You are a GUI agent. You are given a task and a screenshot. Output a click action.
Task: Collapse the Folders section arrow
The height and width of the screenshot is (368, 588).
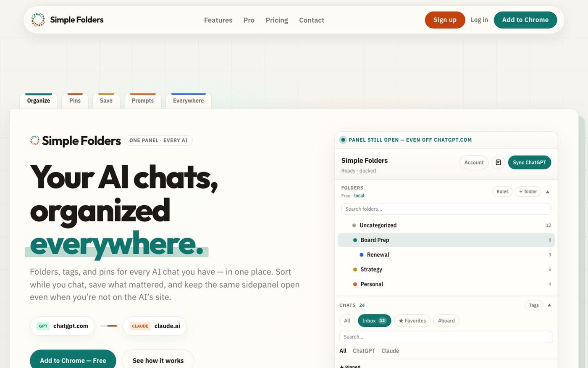pyautogui.click(x=547, y=192)
